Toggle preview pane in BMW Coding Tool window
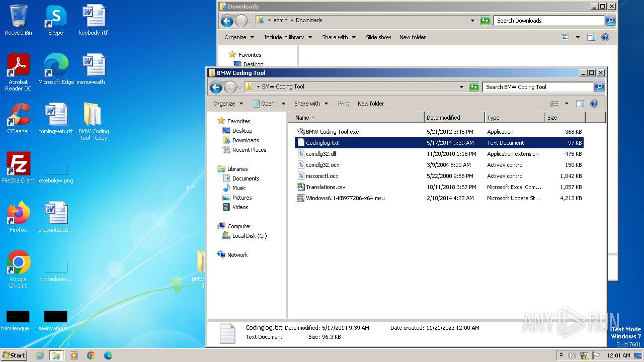The image size is (644, 362). tap(580, 104)
